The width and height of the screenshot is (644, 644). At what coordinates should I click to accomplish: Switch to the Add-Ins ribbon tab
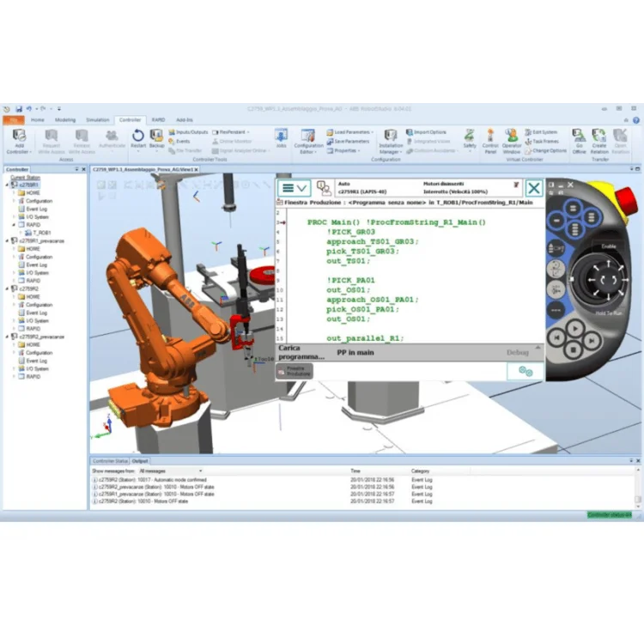coord(185,120)
